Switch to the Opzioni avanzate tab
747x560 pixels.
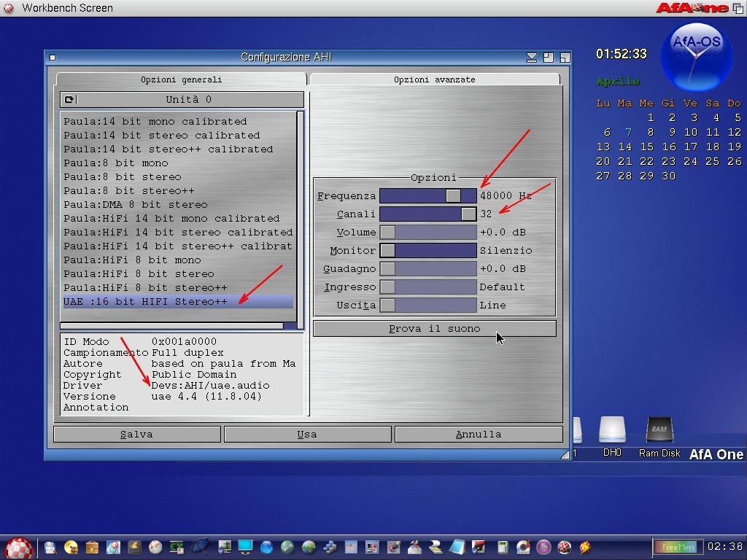coord(435,79)
